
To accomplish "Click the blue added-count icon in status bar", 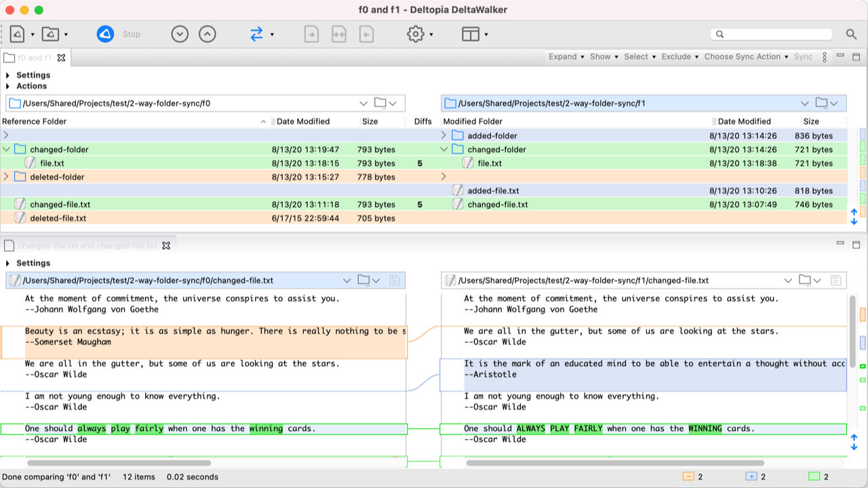I will 751,477.
